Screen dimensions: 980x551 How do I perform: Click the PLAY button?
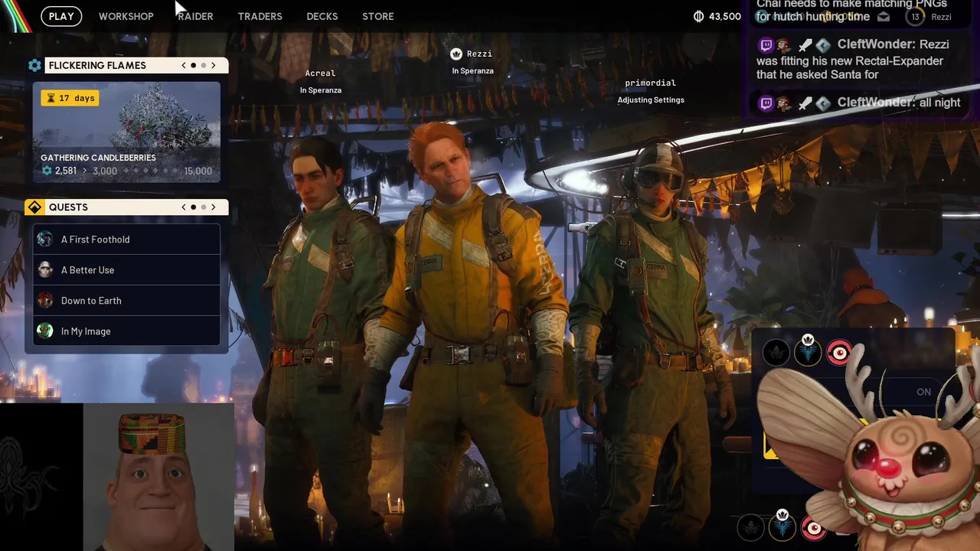[61, 16]
